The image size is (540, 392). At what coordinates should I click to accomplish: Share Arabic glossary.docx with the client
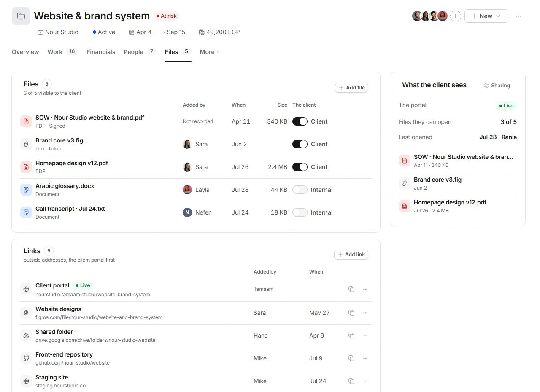(x=300, y=190)
